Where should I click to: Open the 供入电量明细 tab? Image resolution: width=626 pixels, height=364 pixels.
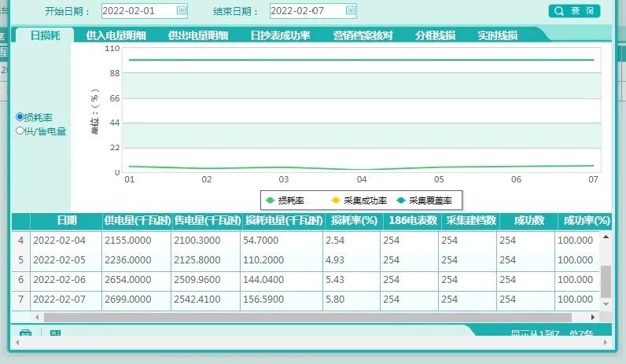(116, 35)
